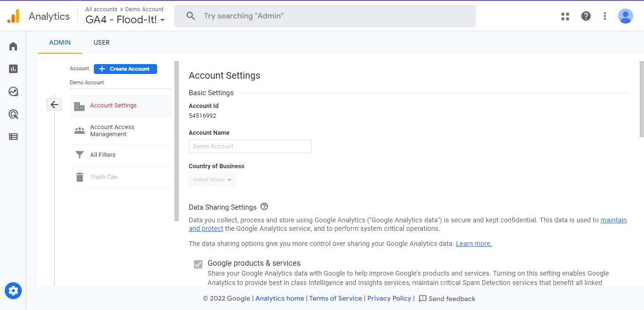
Task: Click the Account Settings page heading
Action: pyautogui.click(x=225, y=75)
